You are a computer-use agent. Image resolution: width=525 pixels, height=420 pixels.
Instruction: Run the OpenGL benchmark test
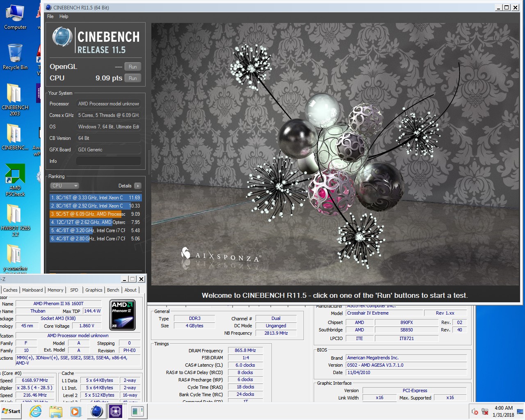tap(132, 67)
